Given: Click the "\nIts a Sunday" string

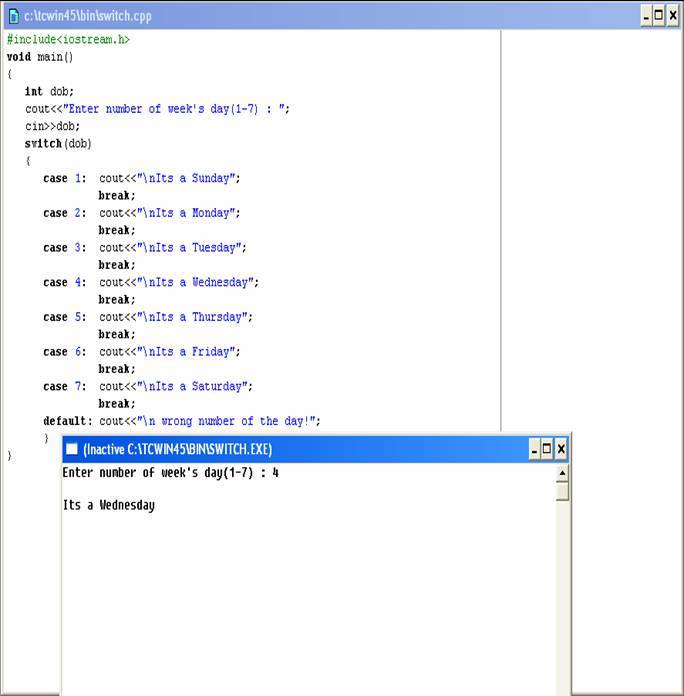Looking at the screenshot, I should (186, 178).
